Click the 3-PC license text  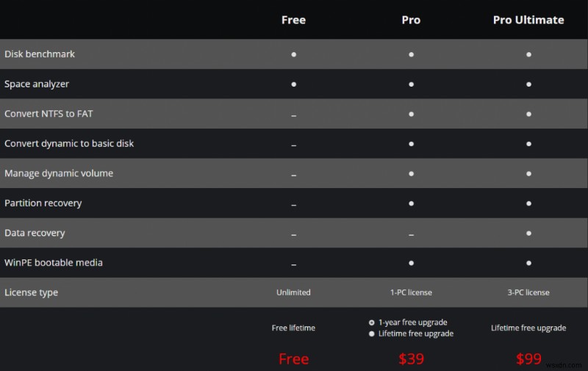(528, 292)
